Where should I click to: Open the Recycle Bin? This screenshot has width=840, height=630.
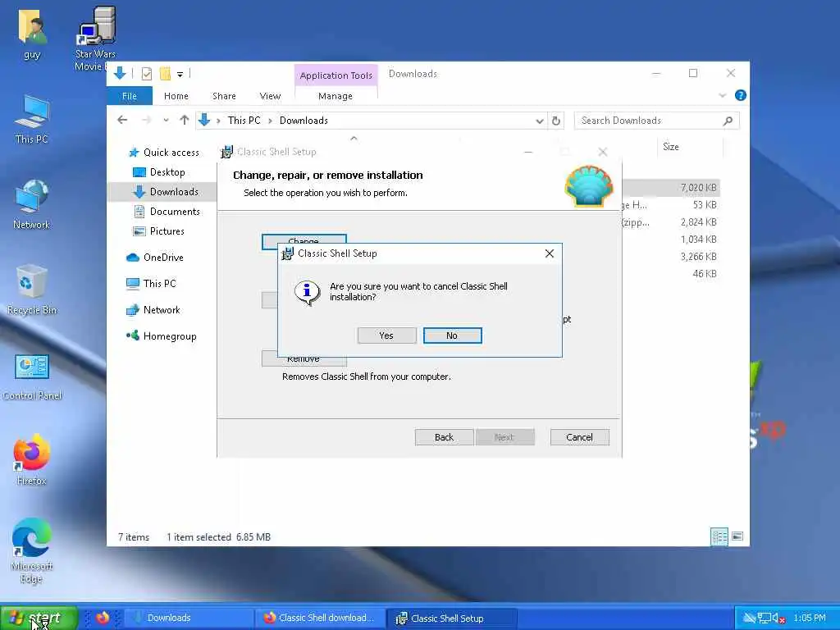(32, 290)
